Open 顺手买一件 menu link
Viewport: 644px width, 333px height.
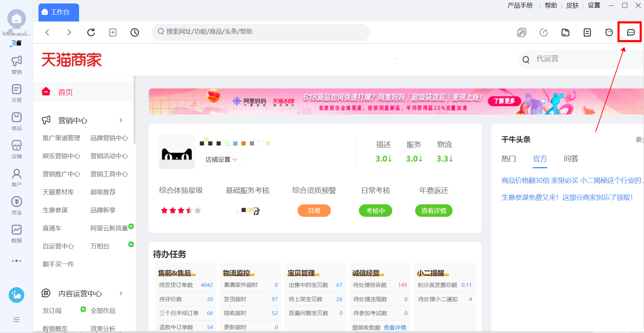tap(58, 264)
